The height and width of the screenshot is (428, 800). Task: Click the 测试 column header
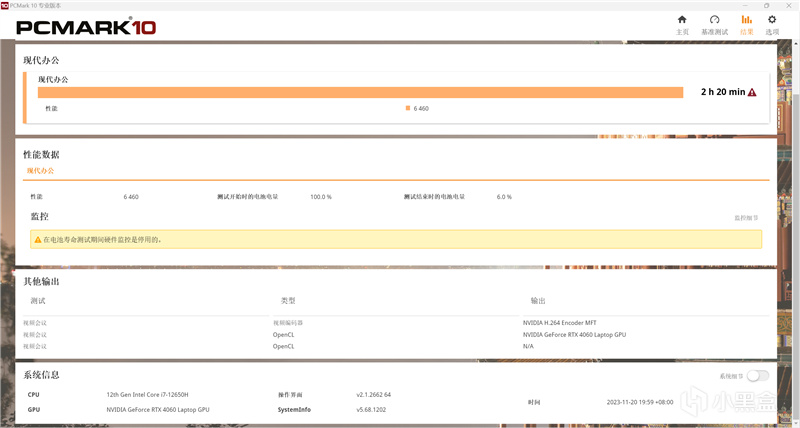click(38, 301)
